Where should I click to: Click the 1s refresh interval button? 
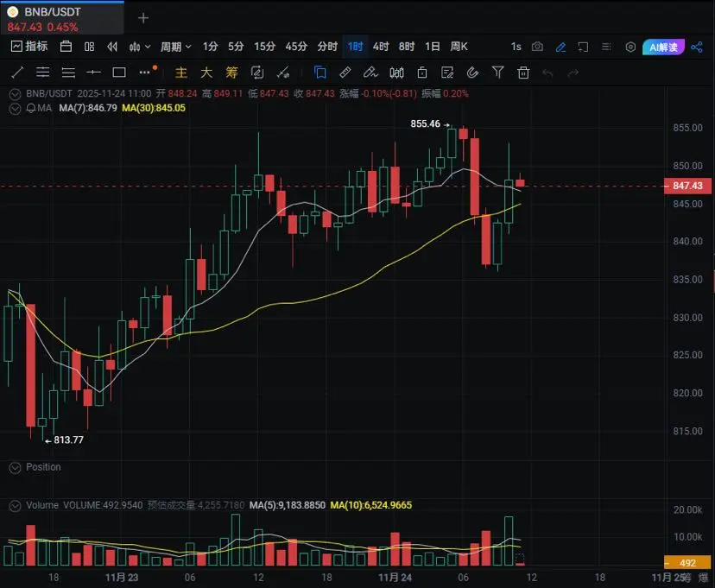516,47
